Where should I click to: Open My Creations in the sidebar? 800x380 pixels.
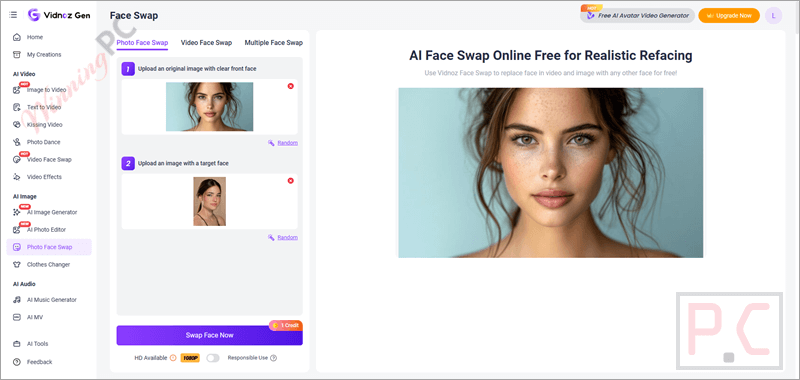[44, 55]
